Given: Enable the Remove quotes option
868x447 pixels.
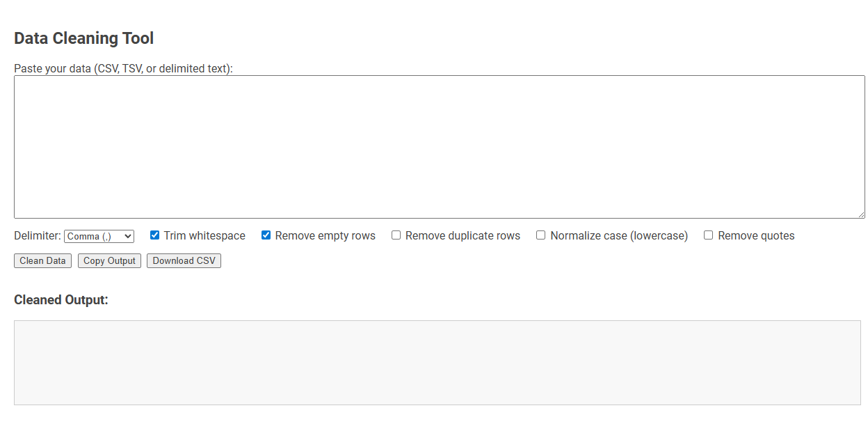Looking at the screenshot, I should click(x=708, y=235).
